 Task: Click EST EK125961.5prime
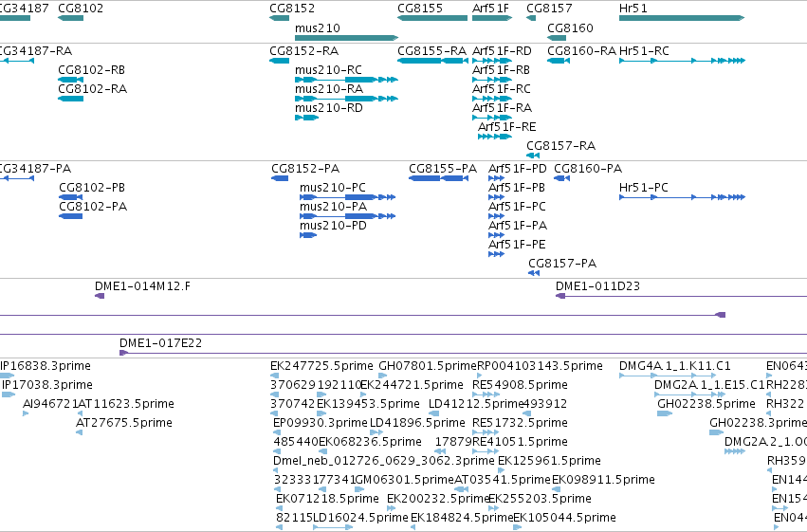550,461
